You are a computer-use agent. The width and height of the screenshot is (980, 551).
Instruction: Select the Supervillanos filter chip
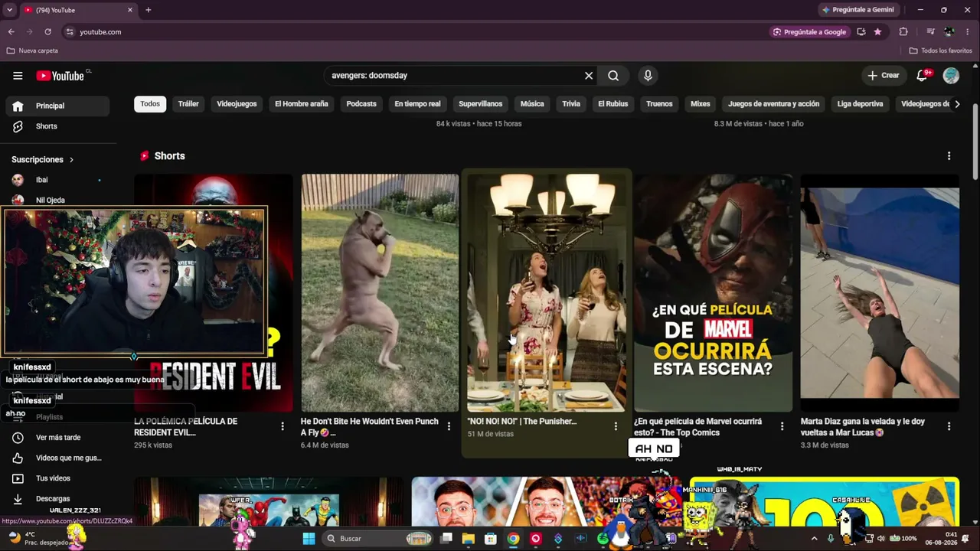point(480,104)
